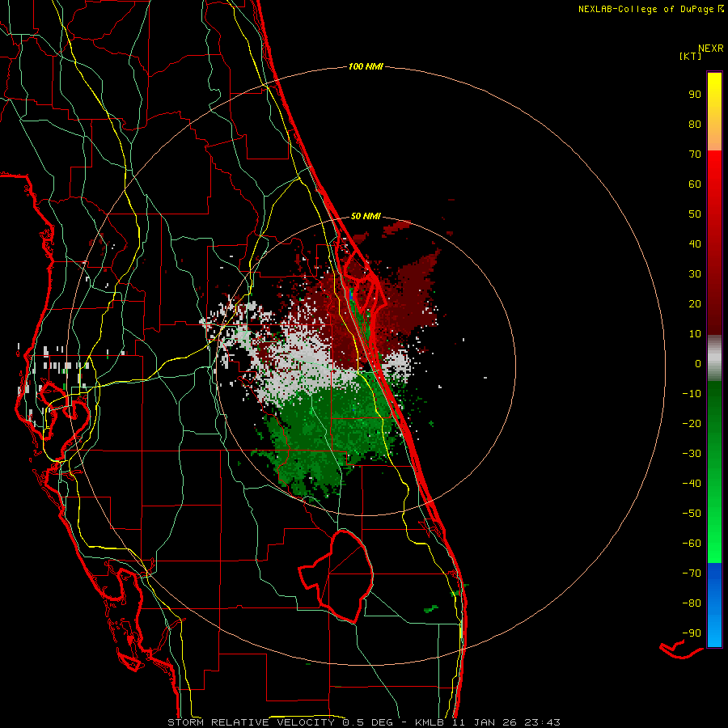Click the -40 value on the velocity scale
This screenshot has height=728, width=728.
692,484
